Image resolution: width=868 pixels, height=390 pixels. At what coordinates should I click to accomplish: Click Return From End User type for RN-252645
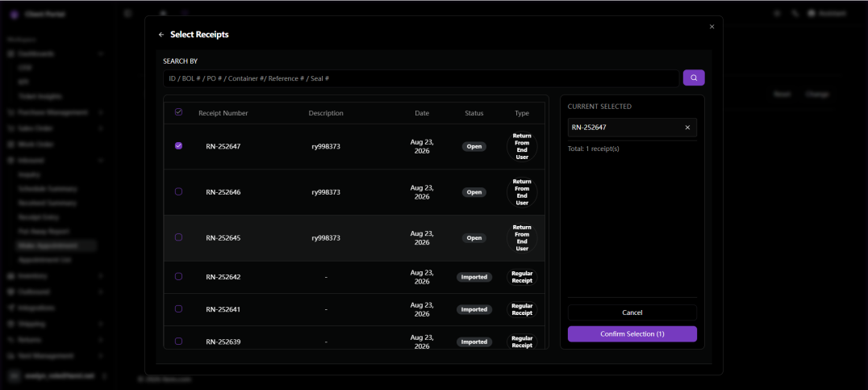tap(522, 237)
